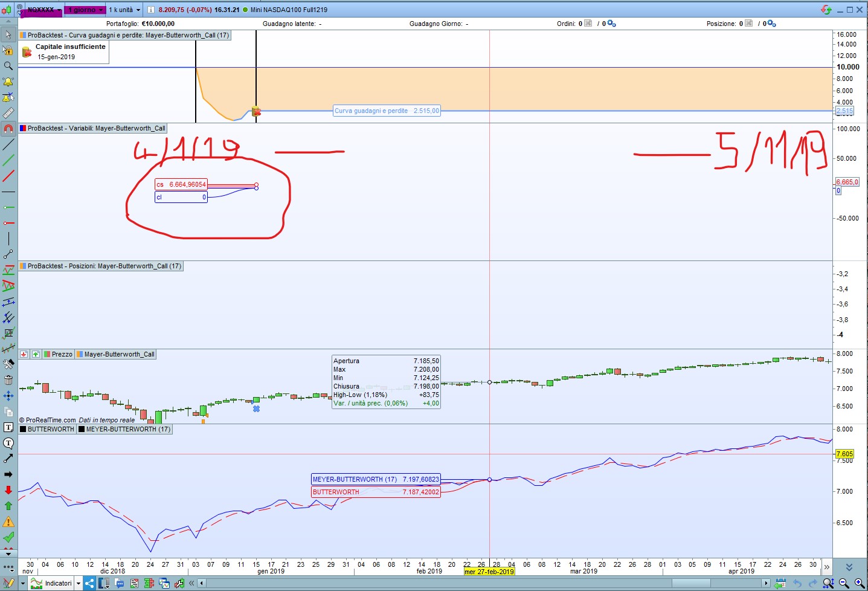Image resolution: width=868 pixels, height=591 pixels.
Task: Expand more drawing tools in left toolbar
Action: click(8, 568)
